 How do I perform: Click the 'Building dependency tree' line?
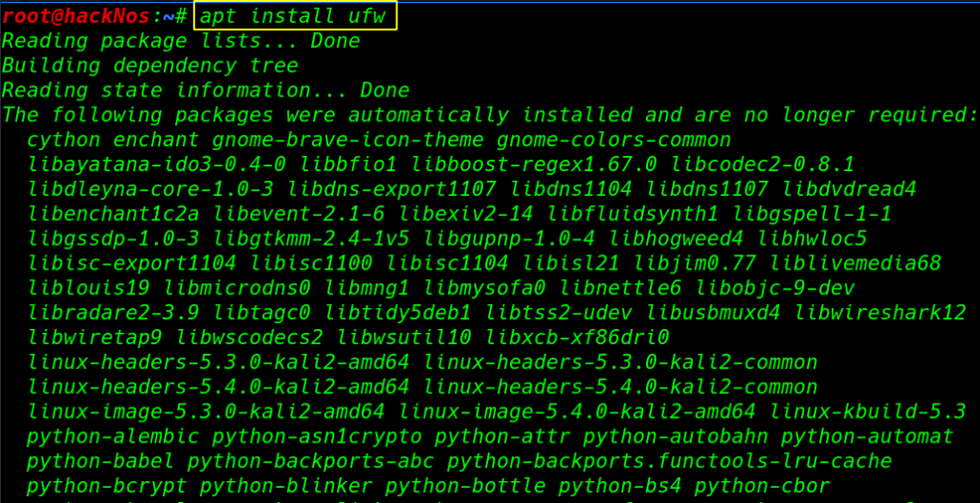150,66
